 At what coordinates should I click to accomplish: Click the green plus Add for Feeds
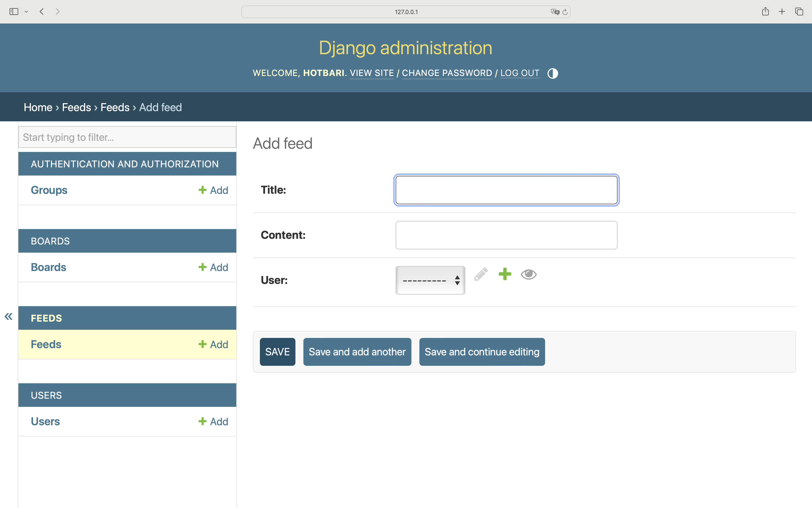213,344
